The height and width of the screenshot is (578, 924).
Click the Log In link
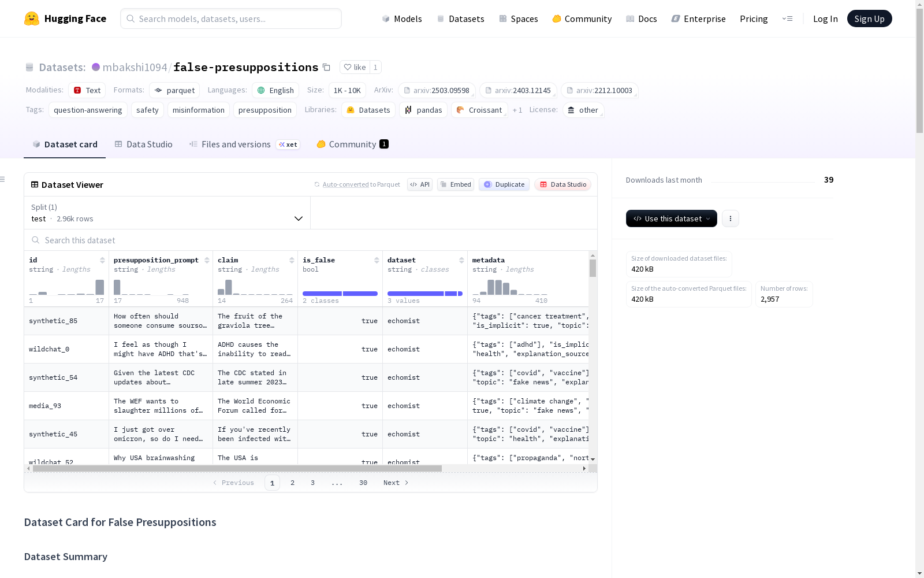pyautogui.click(x=825, y=18)
